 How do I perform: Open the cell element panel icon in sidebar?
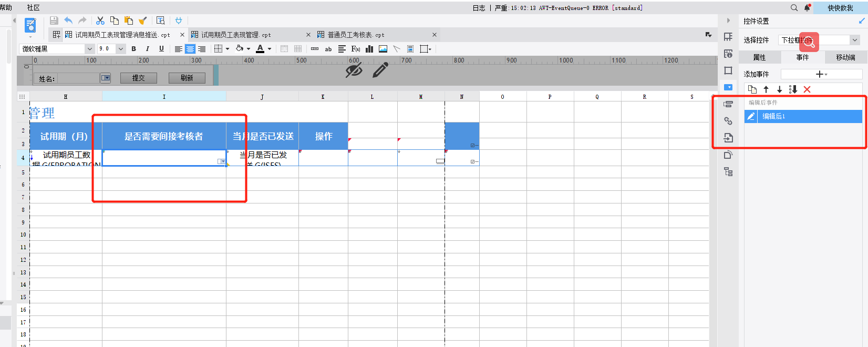point(728,37)
